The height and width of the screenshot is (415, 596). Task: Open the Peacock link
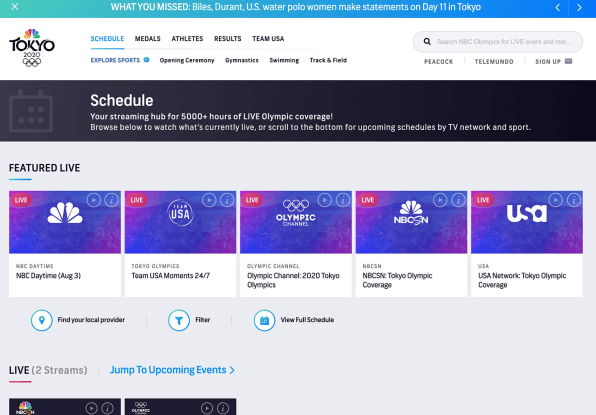coord(438,62)
